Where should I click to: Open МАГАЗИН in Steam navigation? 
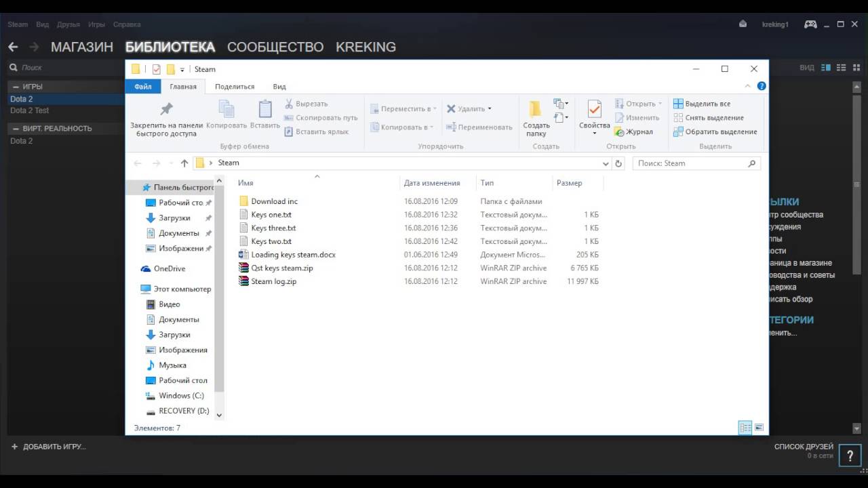(82, 47)
